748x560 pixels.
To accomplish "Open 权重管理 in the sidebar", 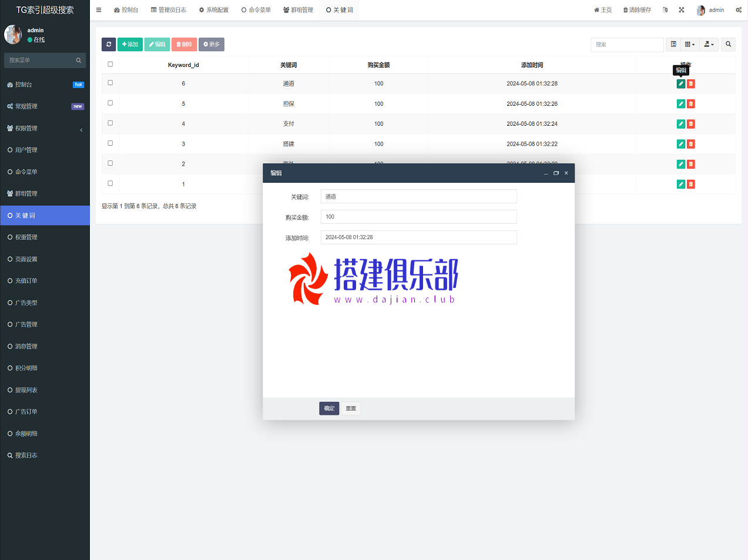I will 45,237.
